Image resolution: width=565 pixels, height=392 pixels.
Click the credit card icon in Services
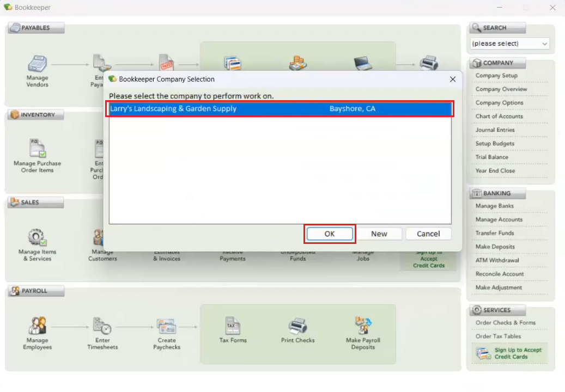click(x=483, y=353)
